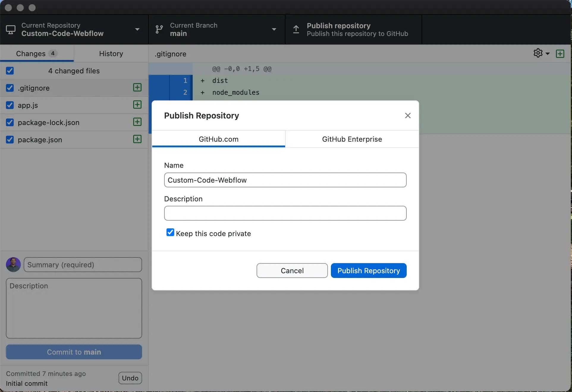Select the package-lock.json file row
Viewport: 572px width, 392px height.
click(x=74, y=122)
